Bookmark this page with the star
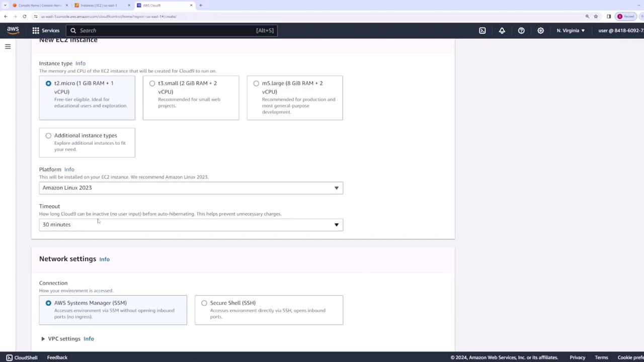Viewport: 644px width, 362px height. (596, 17)
